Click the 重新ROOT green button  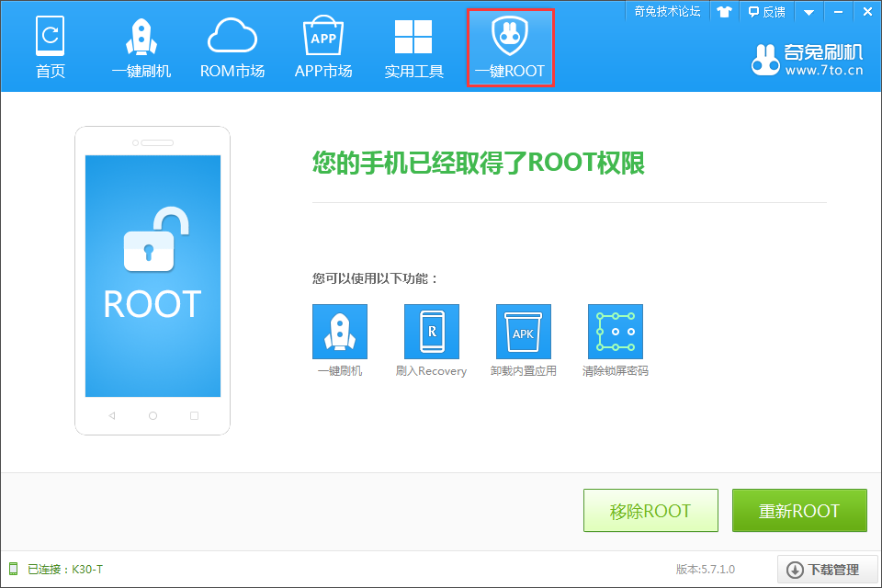pos(799,510)
